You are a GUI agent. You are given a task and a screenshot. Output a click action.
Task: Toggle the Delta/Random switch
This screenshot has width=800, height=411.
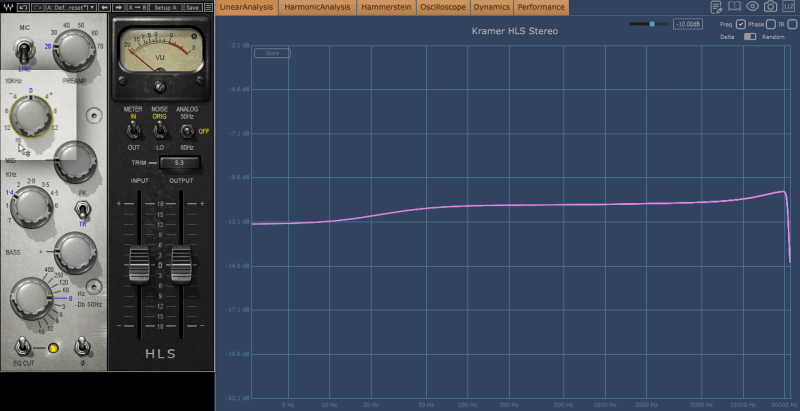pyautogui.click(x=750, y=37)
